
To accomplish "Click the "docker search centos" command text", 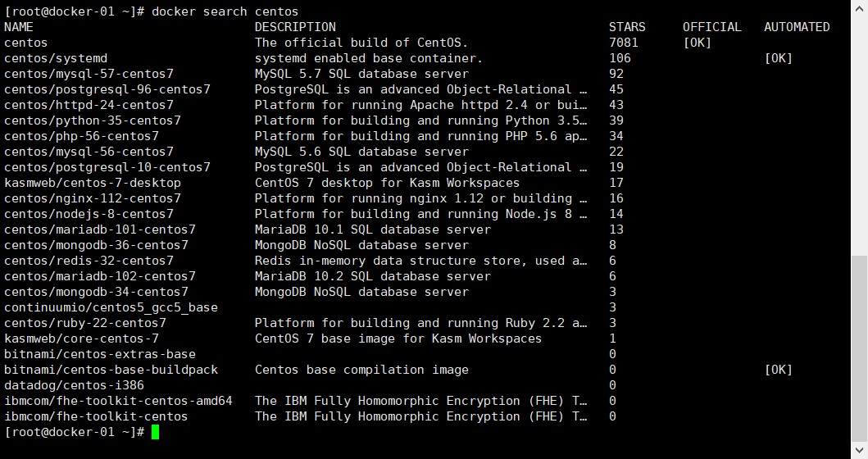I will tap(225, 11).
